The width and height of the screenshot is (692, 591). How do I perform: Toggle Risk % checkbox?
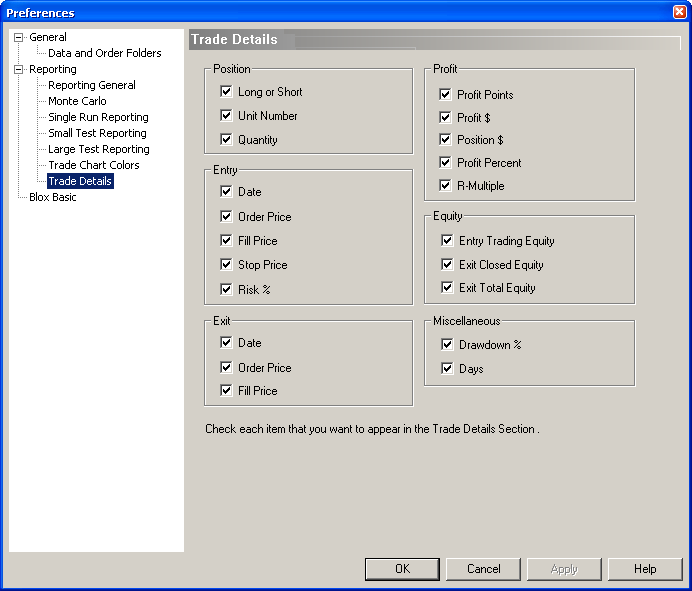coord(226,290)
